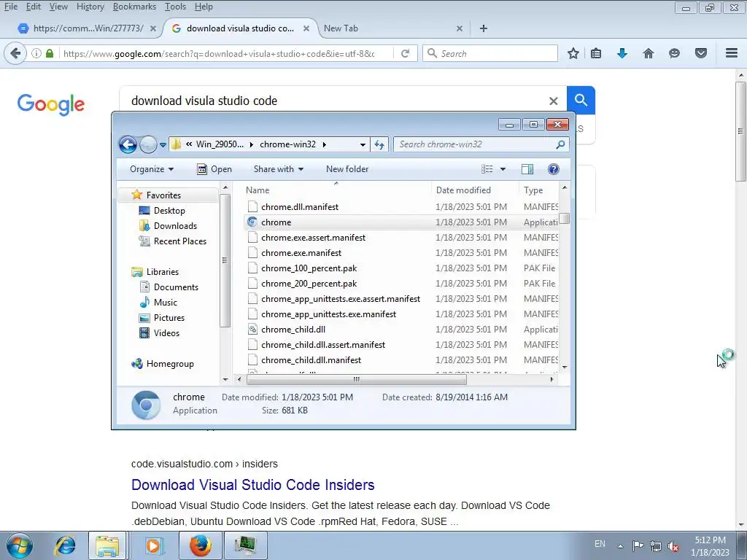Click the Firefox taskbar icon
Image resolution: width=747 pixels, height=560 pixels.
201,545
